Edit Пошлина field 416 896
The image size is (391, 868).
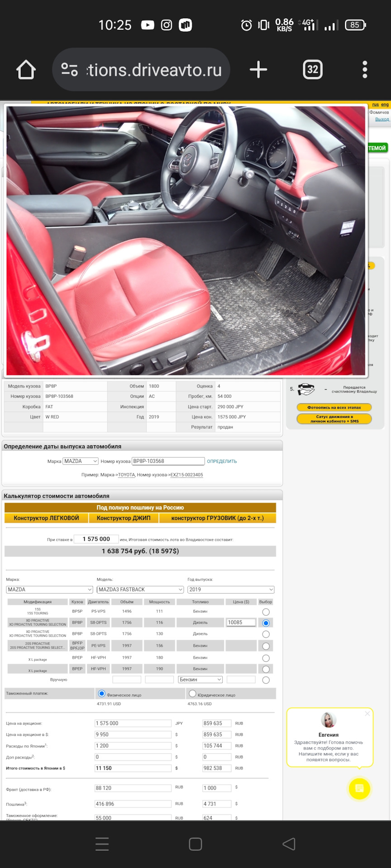coord(133,804)
